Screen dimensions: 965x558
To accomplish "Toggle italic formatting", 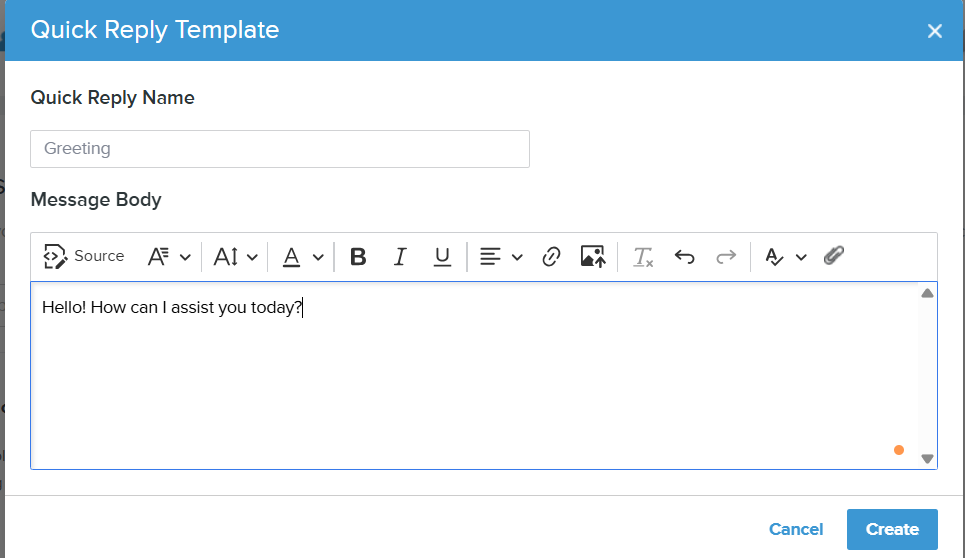I will pyautogui.click(x=400, y=257).
